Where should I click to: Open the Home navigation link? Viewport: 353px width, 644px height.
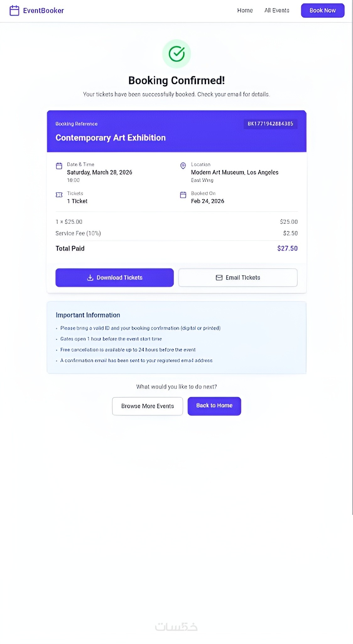coord(245,10)
